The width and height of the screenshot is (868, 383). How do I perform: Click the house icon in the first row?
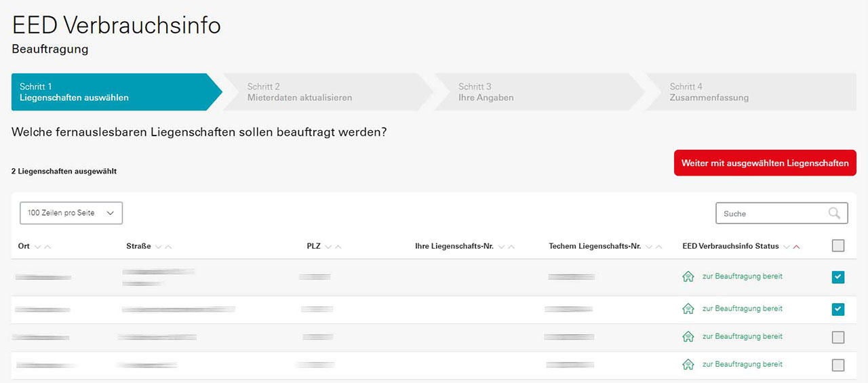688,277
